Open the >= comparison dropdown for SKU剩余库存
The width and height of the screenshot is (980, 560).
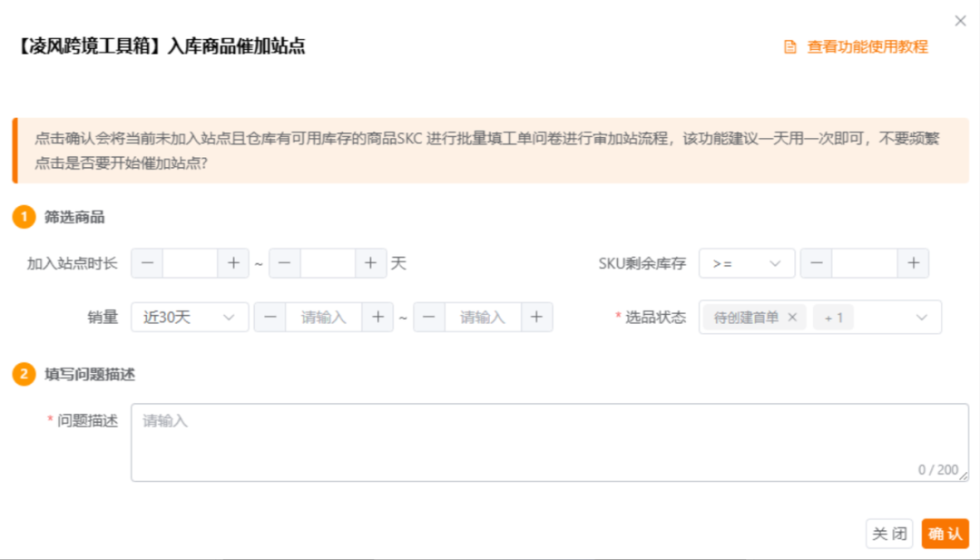pos(747,263)
